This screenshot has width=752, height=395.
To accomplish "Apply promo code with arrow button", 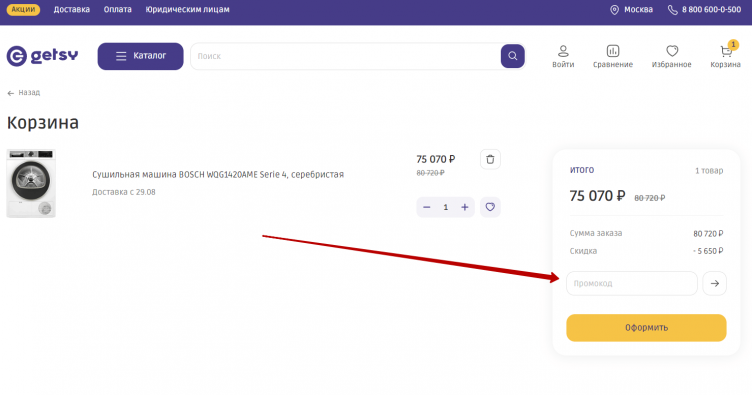I will [715, 283].
